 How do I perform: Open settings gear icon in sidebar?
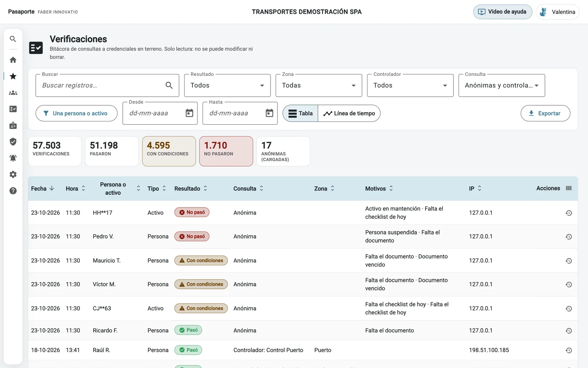click(13, 174)
